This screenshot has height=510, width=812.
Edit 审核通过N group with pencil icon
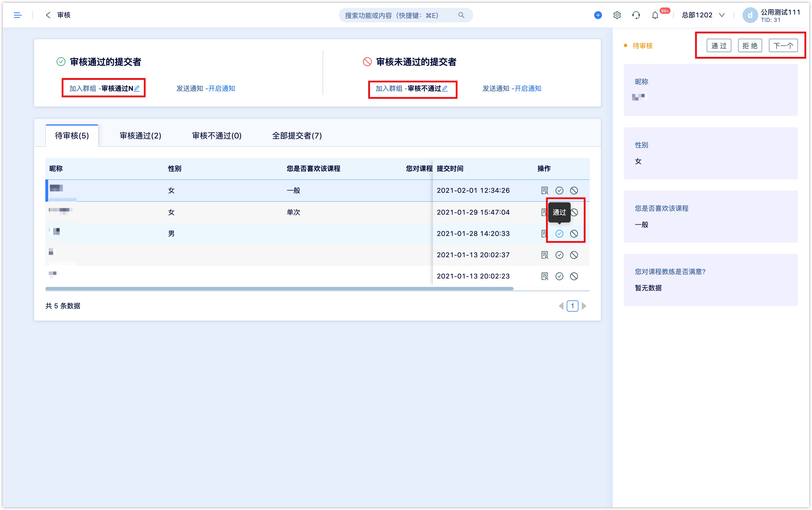[x=136, y=88]
